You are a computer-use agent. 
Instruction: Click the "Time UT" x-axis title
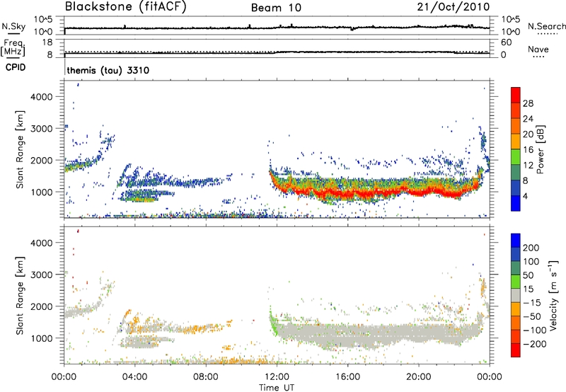277,387
